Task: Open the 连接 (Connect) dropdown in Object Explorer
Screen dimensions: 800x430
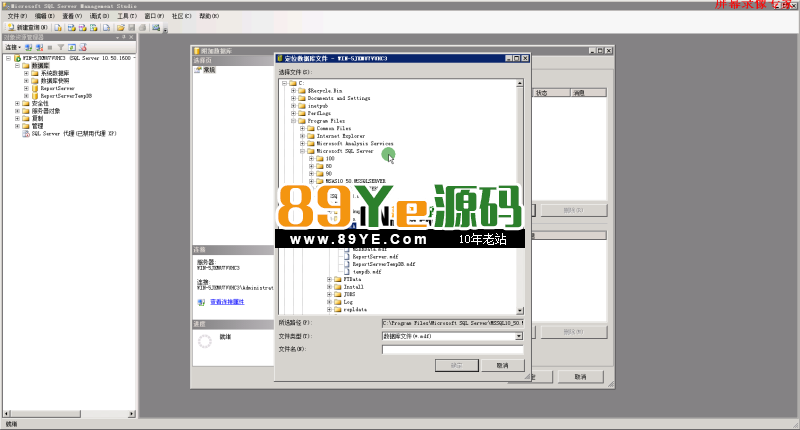Action: [x=13, y=47]
